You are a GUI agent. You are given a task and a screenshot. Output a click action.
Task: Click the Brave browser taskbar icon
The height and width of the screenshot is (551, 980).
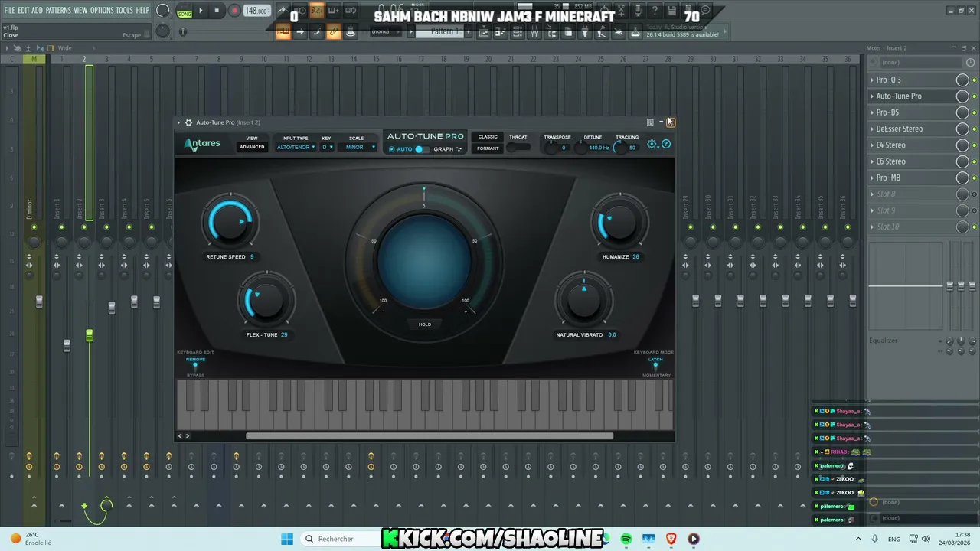(x=671, y=539)
